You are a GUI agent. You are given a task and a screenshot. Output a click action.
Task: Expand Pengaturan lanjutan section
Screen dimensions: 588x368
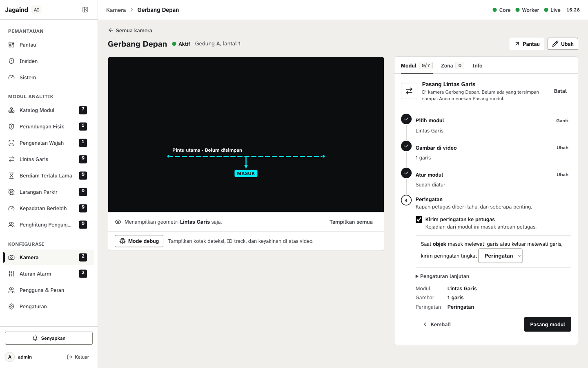(443, 276)
